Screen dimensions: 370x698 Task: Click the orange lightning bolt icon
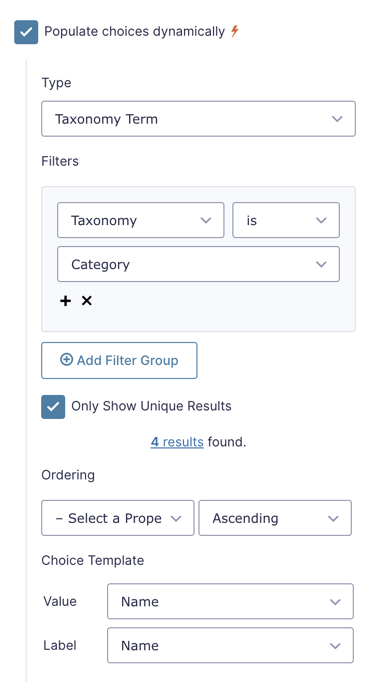tap(235, 32)
